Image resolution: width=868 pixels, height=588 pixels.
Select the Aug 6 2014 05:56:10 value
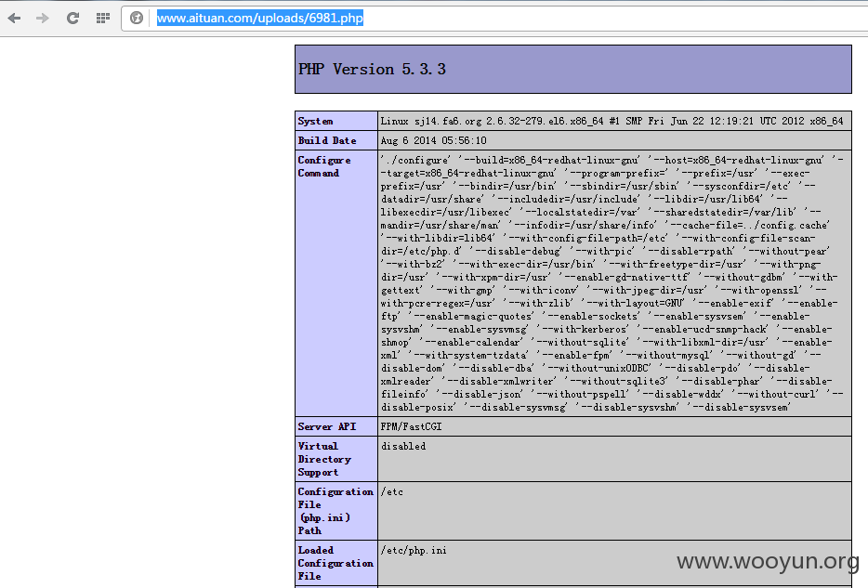pyautogui.click(x=433, y=140)
